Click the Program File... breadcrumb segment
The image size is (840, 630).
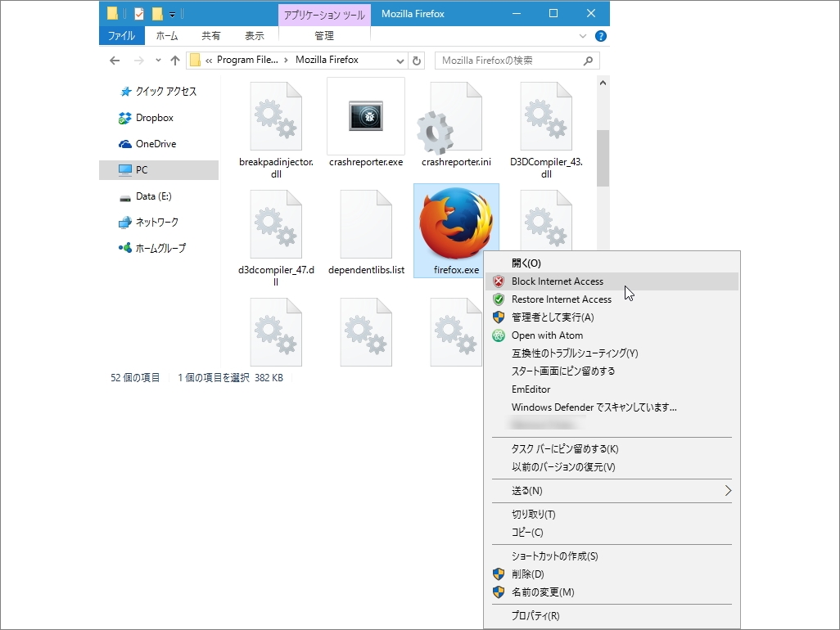(247, 60)
